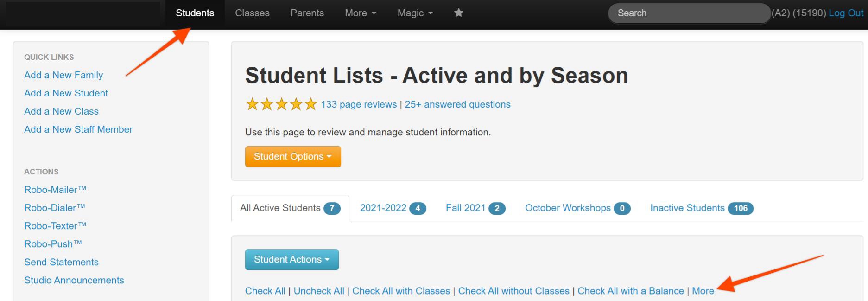Select the Fall 2021 tab

point(475,208)
